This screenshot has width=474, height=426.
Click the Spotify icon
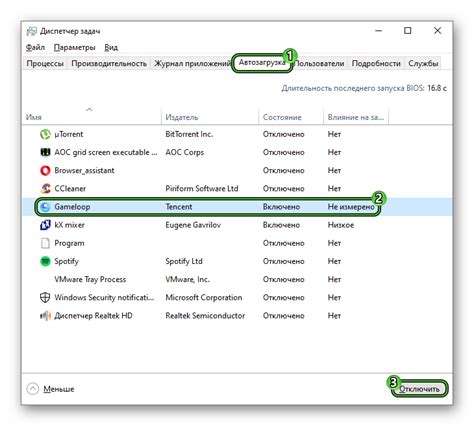(45, 261)
